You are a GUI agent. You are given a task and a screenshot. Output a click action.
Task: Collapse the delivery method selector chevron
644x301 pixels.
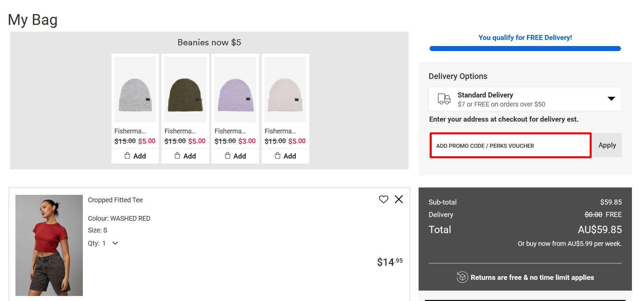pos(611,98)
